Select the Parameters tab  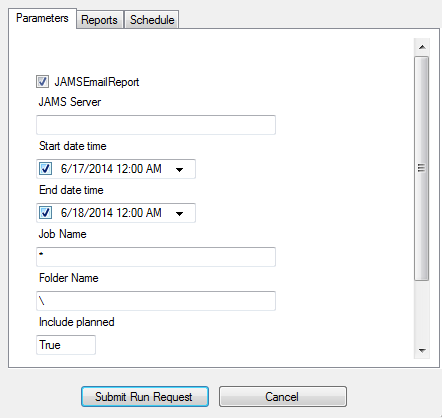pyautogui.click(x=42, y=18)
